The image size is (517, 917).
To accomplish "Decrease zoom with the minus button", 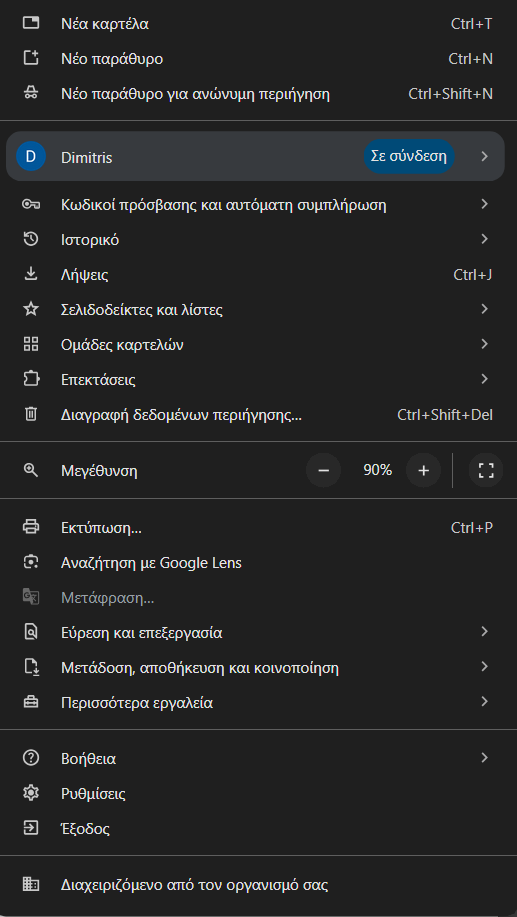I will pos(323,470).
